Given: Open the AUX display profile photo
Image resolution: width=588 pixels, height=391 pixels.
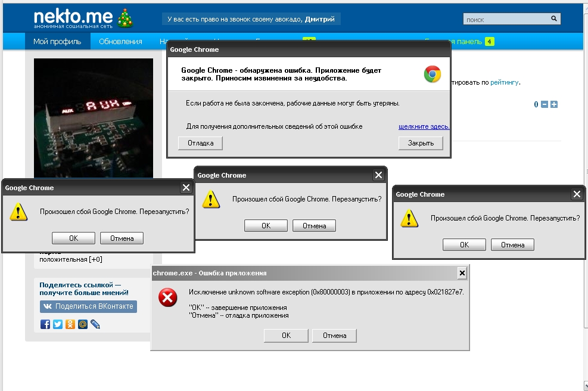Looking at the screenshot, I should coord(94,118).
